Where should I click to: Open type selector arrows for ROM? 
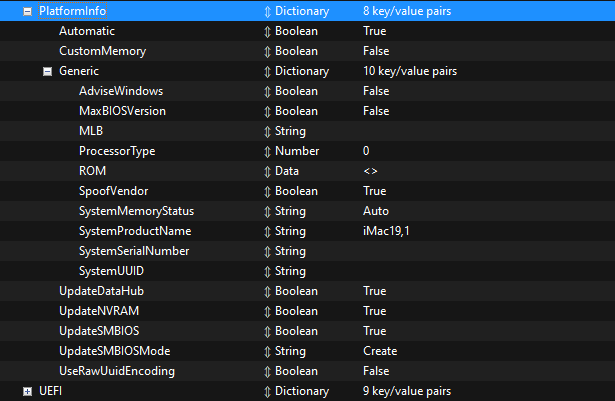(267, 171)
